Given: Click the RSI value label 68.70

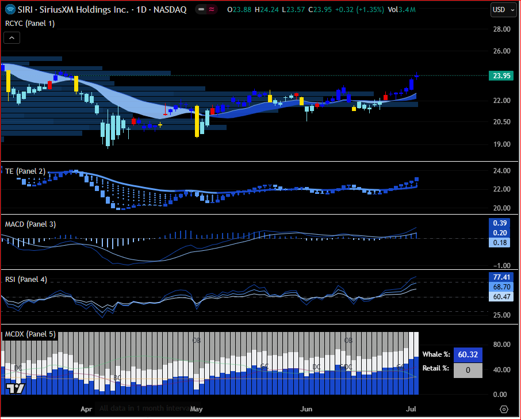Looking at the screenshot, I should [501, 287].
